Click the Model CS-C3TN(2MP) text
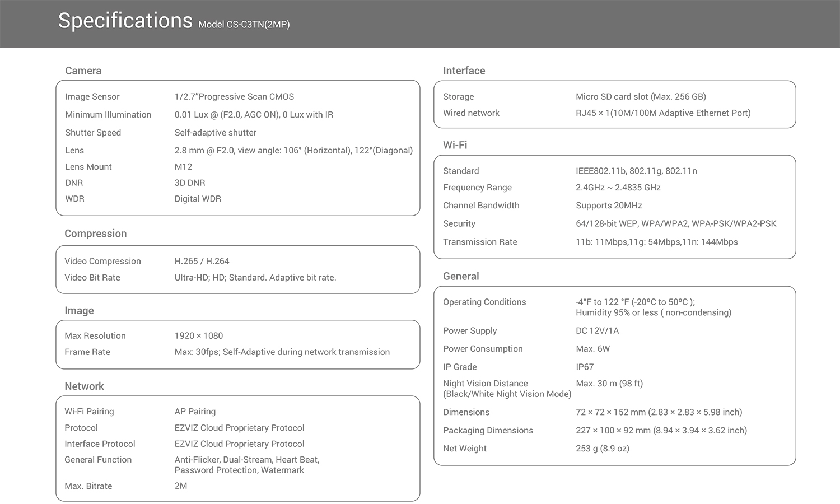 pos(244,25)
